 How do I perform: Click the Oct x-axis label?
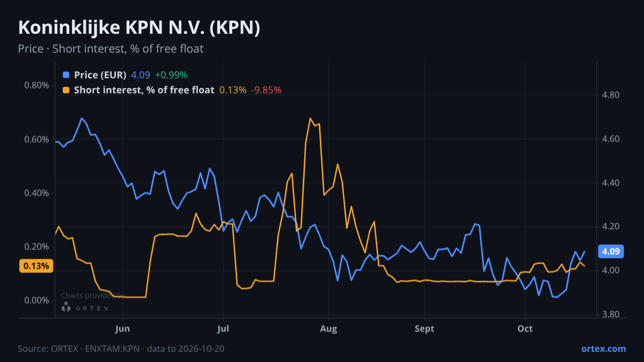[x=525, y=328]
